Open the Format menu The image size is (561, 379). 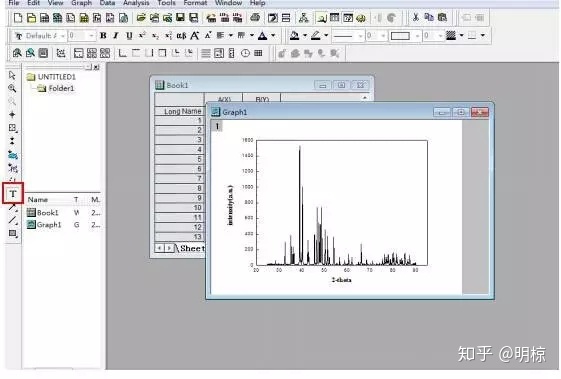(x=195, y=3)
